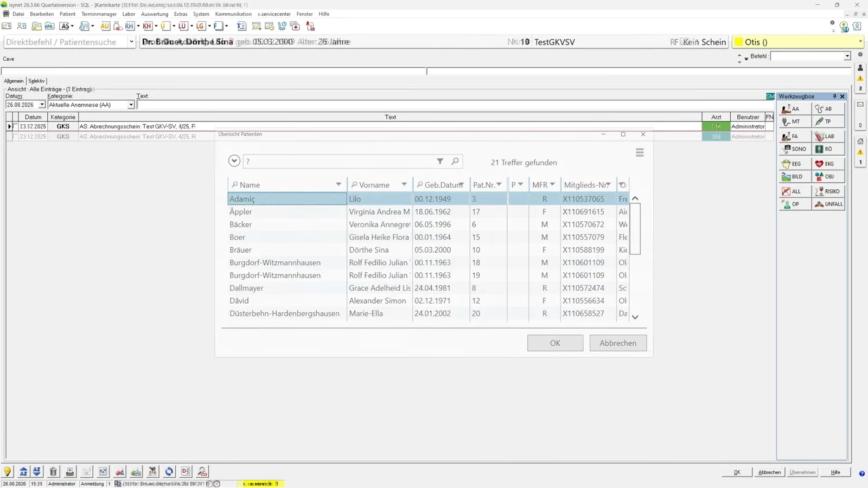
Task: Select the SONO ultrasound tool
Action: click(795, 149)
